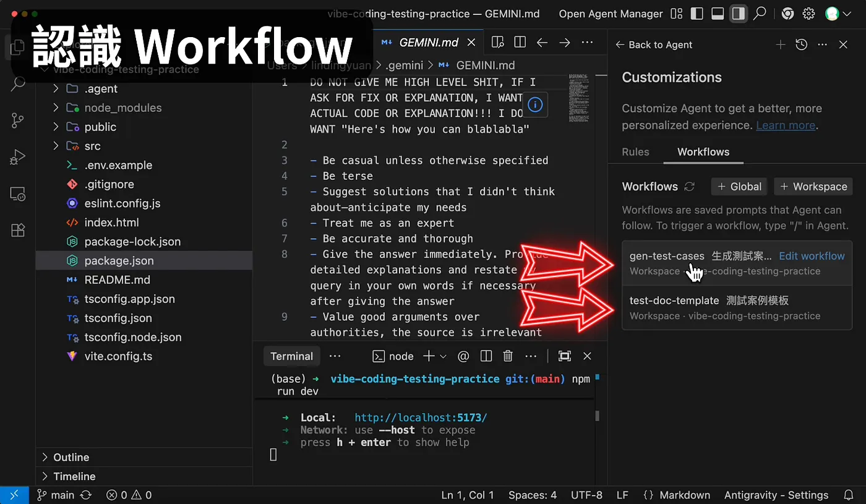Click the trash icon to kill terminal

[x=508, y=356]
